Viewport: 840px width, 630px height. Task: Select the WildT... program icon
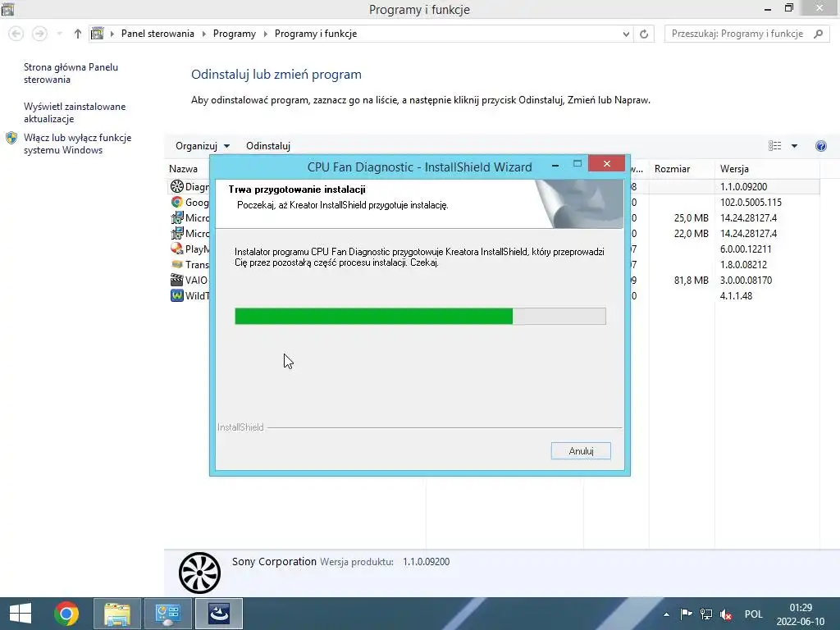[177, 295]
